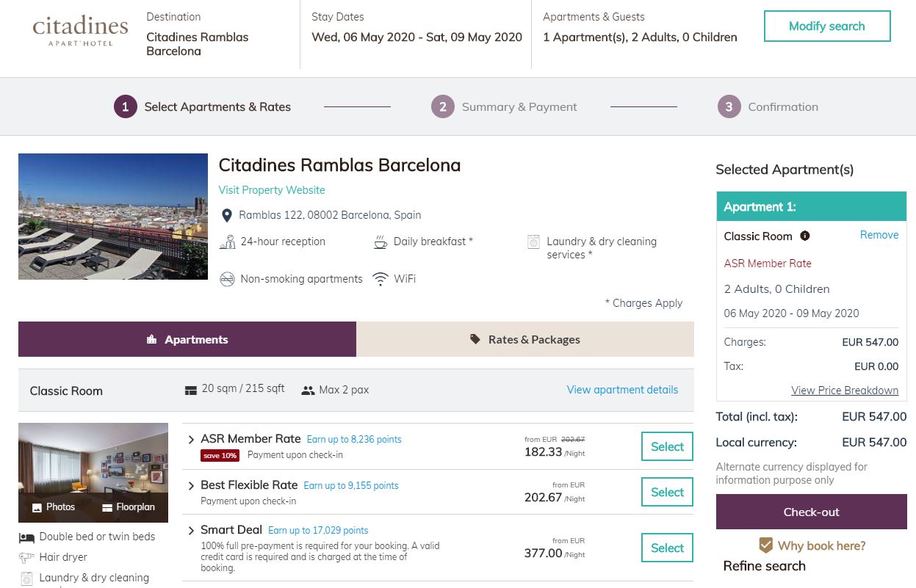Click the save 10% badge
916x588 pixels.
click(x=220, y=456)
